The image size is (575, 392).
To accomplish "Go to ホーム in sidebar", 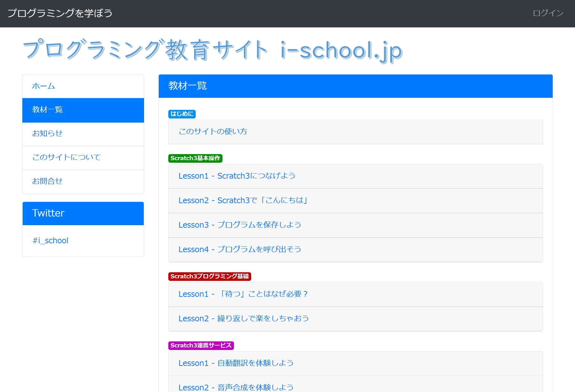I will pos(83,86).
